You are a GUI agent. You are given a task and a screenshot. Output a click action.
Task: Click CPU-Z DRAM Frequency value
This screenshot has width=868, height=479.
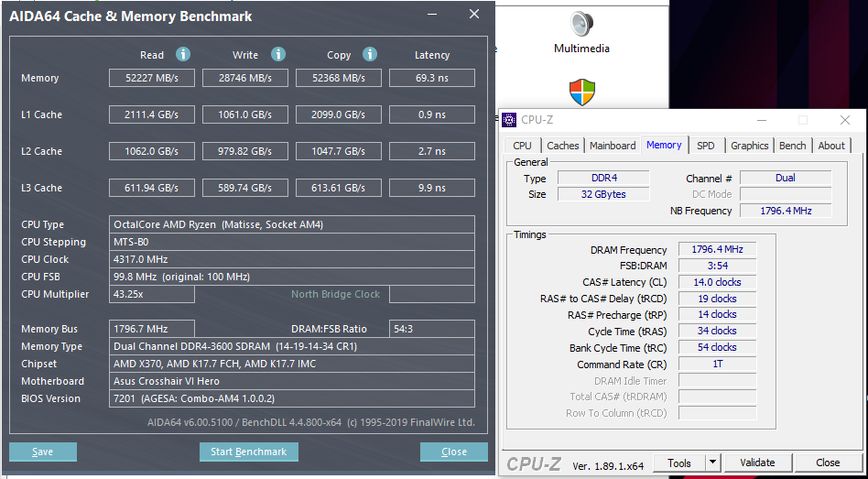[x=718, y=249]
